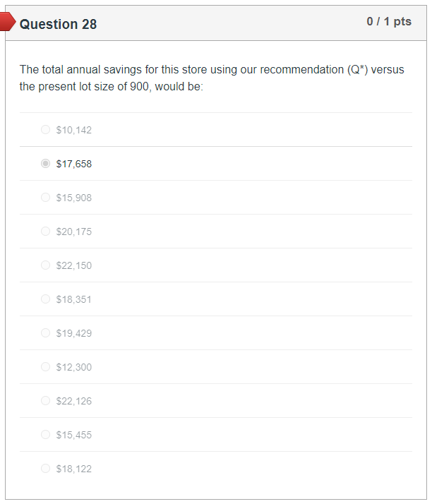Select the $10,142 radio button
Image resolution: width=432 pixels, height=504 pixels.
coord(46,130)
